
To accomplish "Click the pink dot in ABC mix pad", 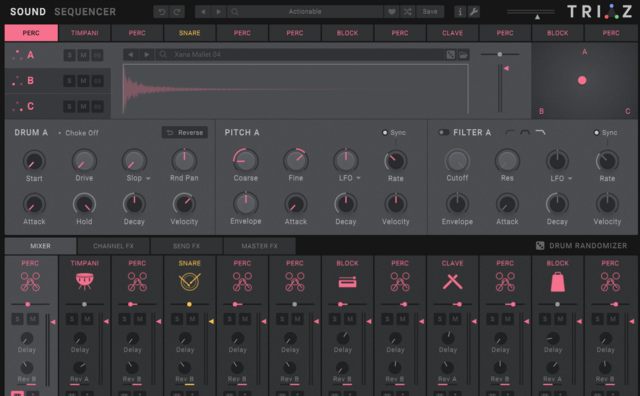I will click(x=582, y=80).
